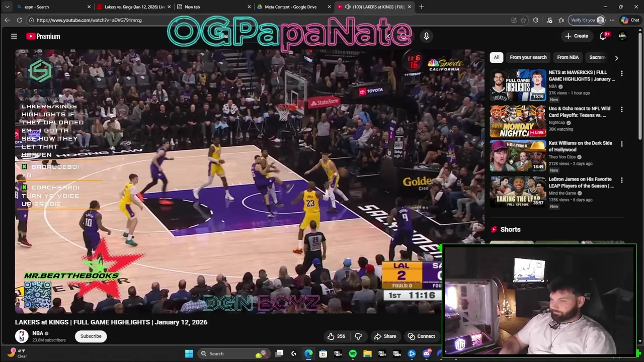Select the All filter chip
Viewport: 644px width, 362px height.
[497, 57]
